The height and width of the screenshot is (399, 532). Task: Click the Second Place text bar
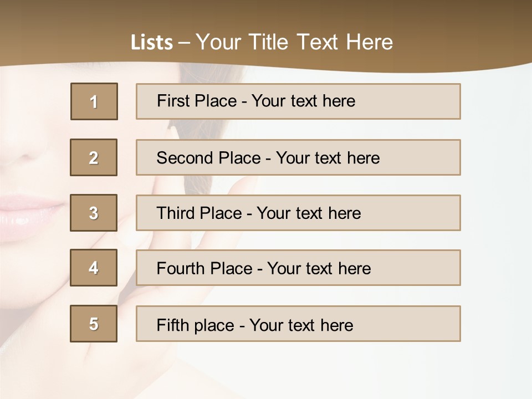click(298, 157)
